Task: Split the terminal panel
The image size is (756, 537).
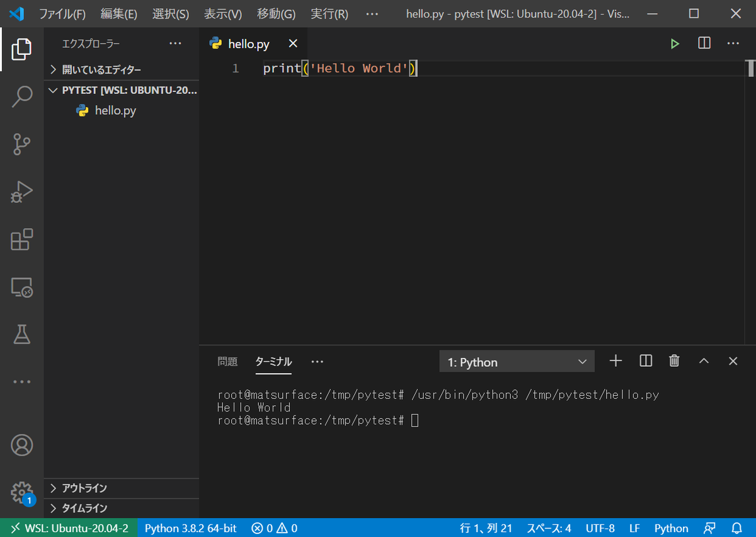Action: (x=646, y=361)
